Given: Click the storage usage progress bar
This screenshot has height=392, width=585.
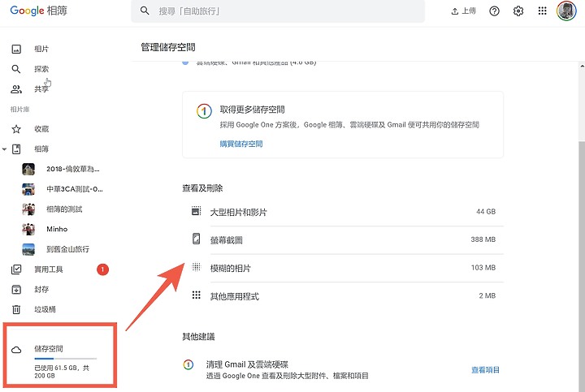Looking at the screenshot, I should 66,359.
